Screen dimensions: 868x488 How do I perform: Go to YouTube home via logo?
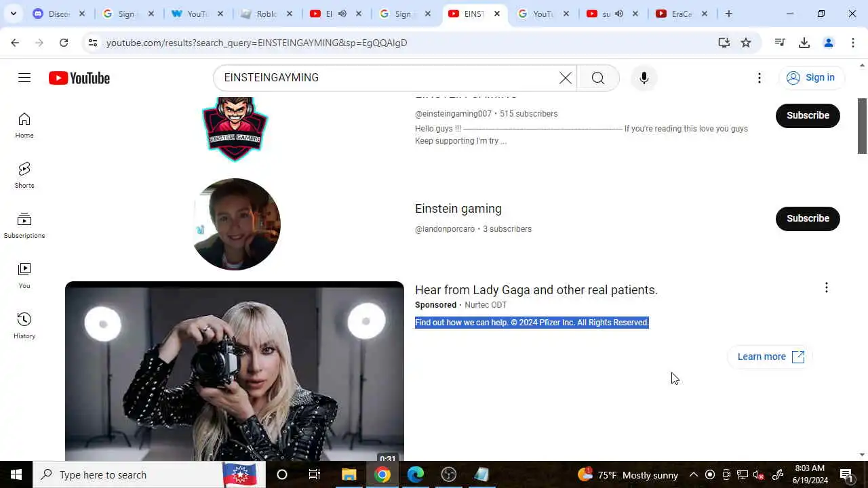79,78
